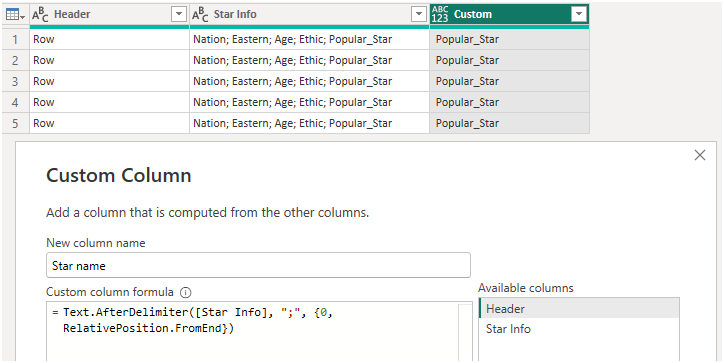
Task: Select row number 1
Action: click(x=15, y=39)
